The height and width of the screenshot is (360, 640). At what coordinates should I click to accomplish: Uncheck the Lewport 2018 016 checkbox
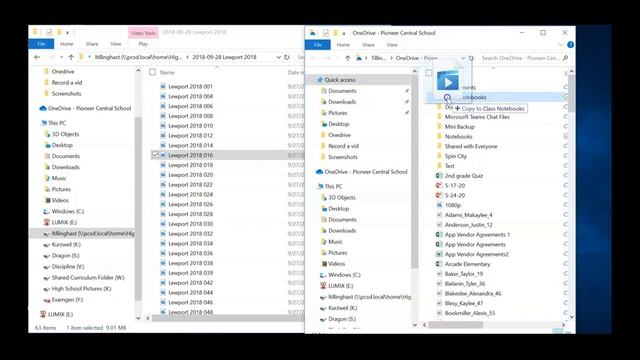pyautogui.click(x=155, y=155)
